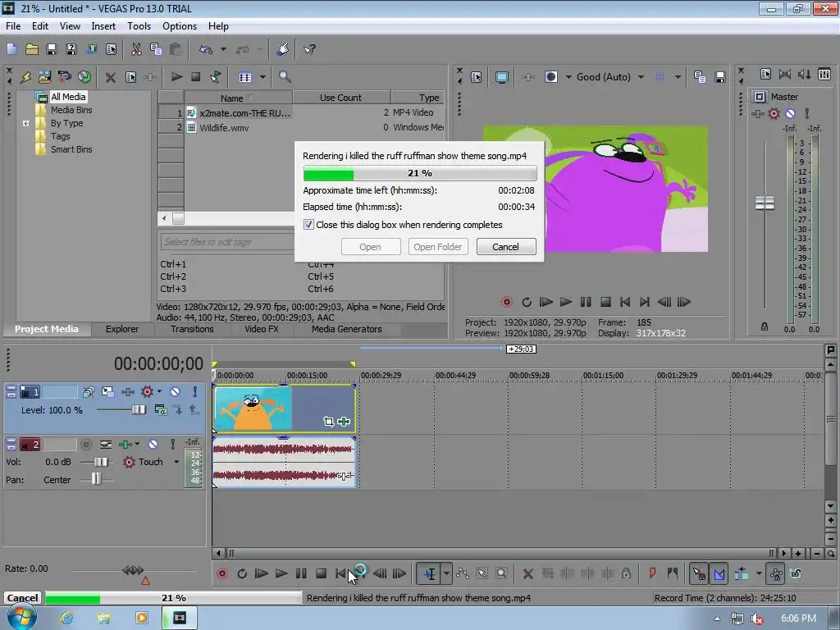
Task: Click Preview on External Monitor icon
Action: pos(501,77)
